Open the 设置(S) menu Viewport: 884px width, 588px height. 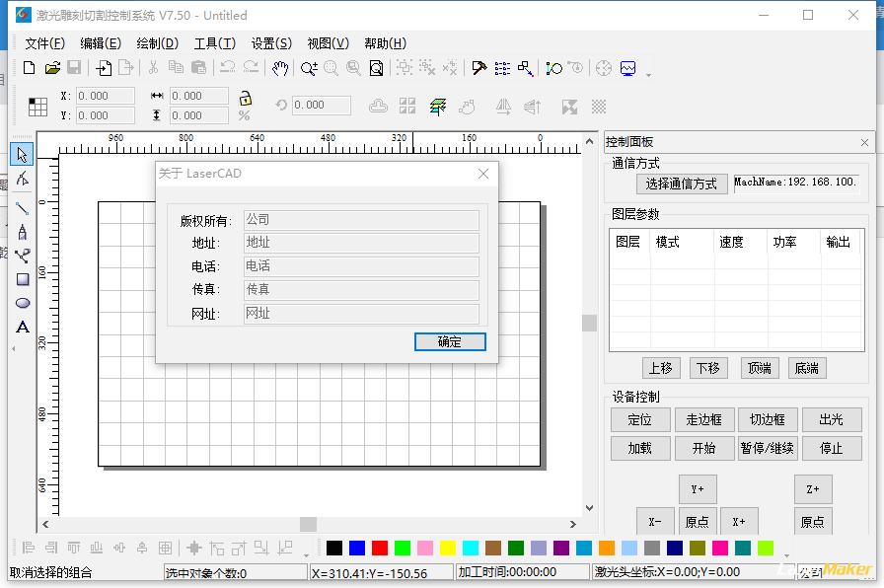click(271, 43)
